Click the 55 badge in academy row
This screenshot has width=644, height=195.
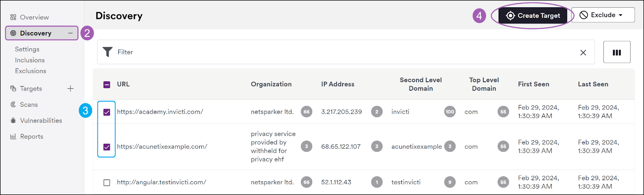tap(503, 112)
